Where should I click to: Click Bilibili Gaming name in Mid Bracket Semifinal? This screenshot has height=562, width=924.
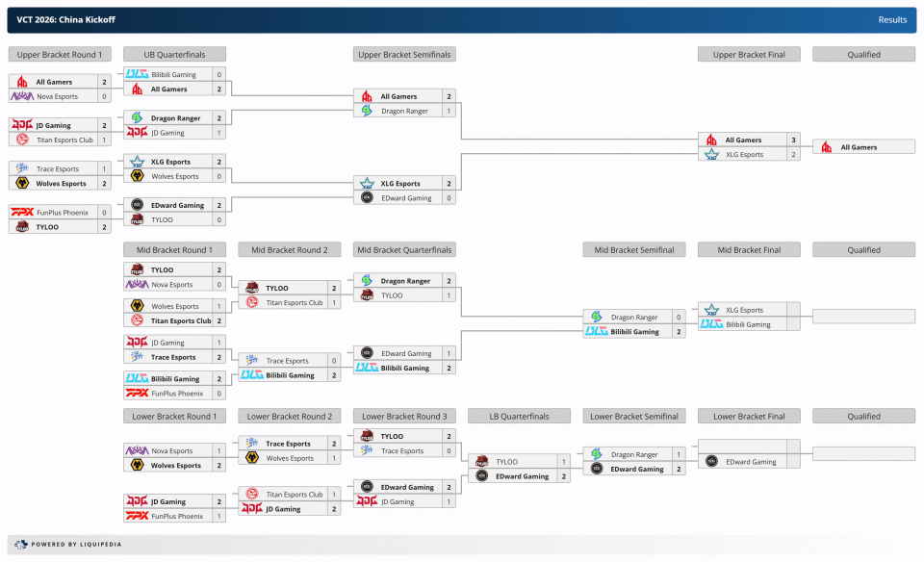(x=634, y=332)
